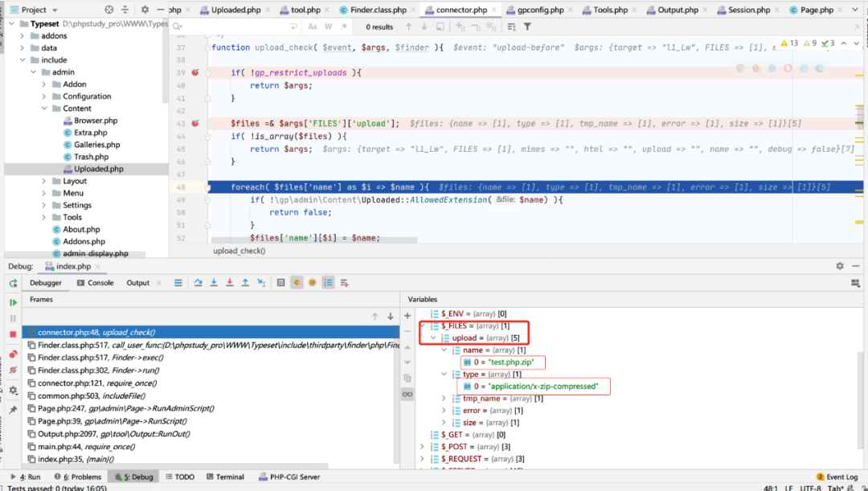Toggle Mute Breakpoints icon in debug sidebar
The image size is (868, 491).
[13, 370]
